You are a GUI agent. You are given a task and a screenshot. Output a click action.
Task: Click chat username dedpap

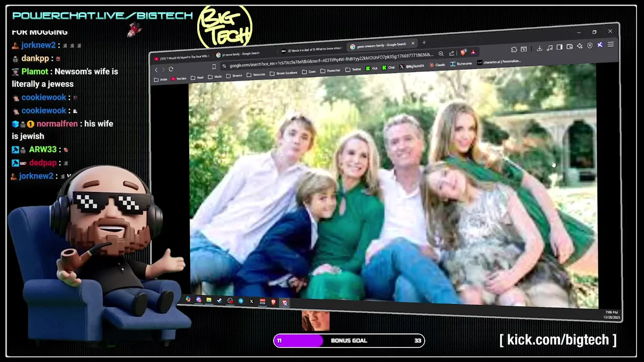[x=43, y=162]
